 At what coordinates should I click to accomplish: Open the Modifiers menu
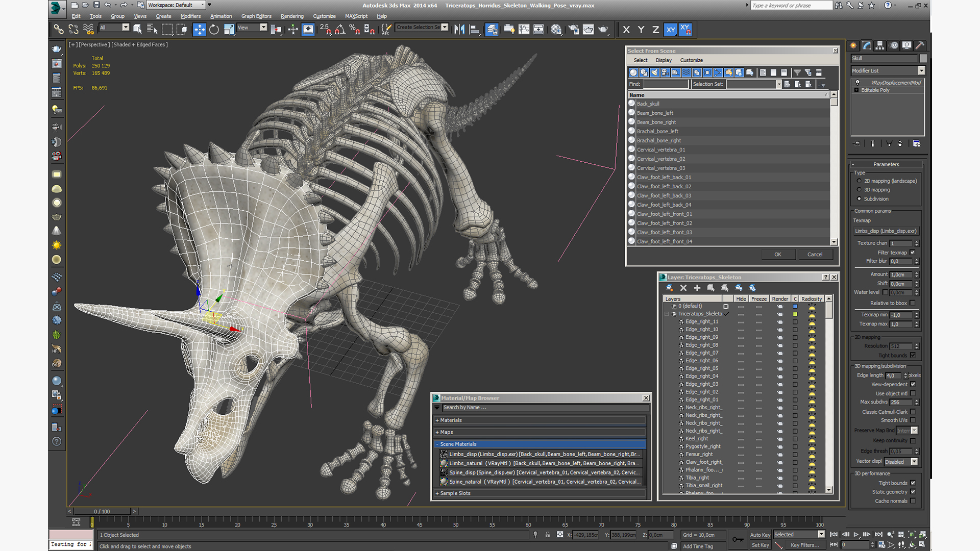click(190, 16)
